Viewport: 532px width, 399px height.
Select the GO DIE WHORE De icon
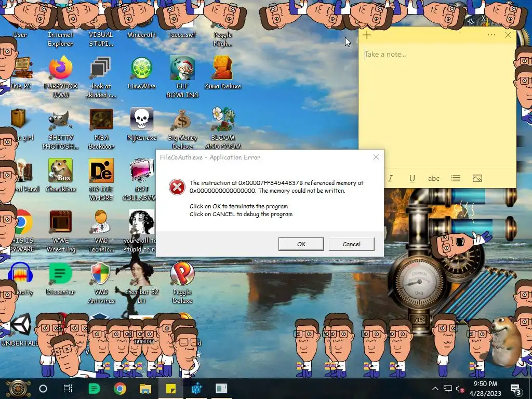[x=101, y=180]
